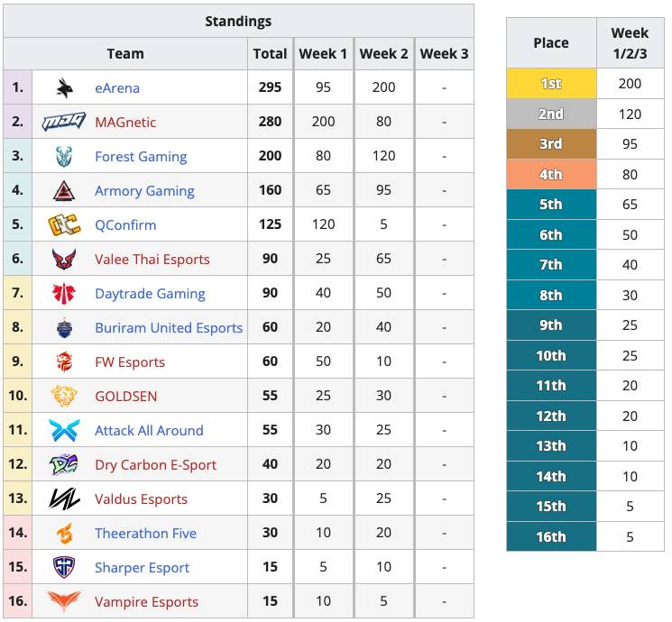Open the Valdus Esports link

(x=141, y=499)
